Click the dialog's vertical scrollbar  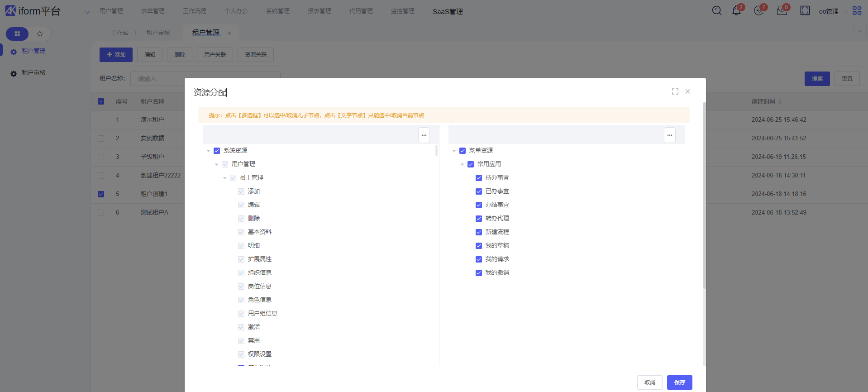pos(704,195)
